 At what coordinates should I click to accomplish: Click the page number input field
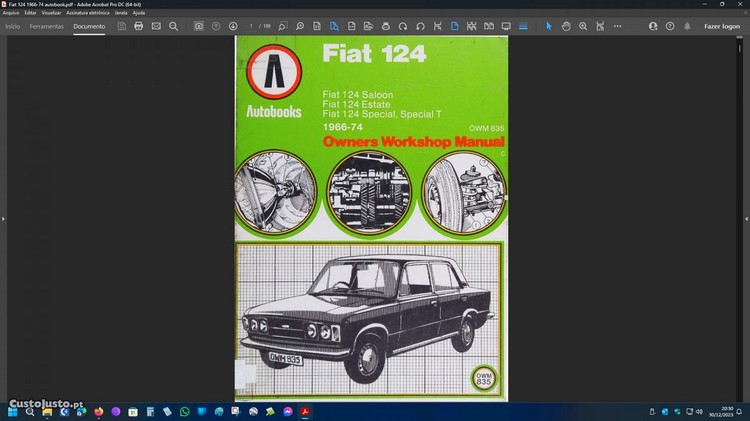[x=252, y=26]
